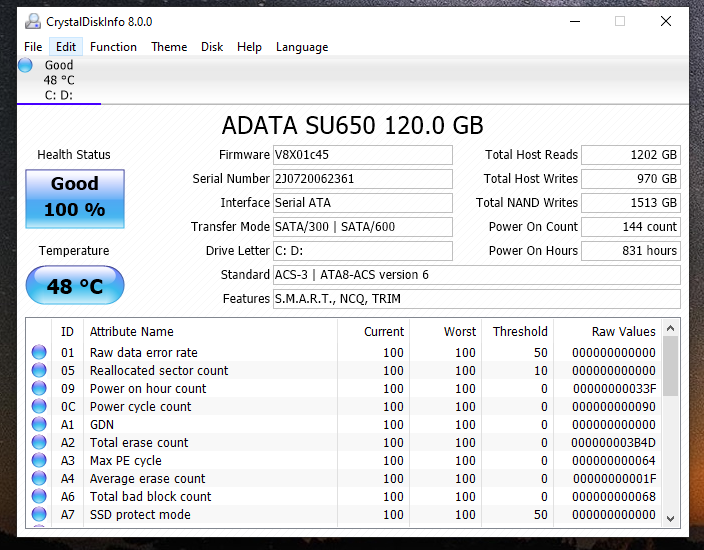Click status orb for Reallocated sector count
Screen dimensions: 704x550
point(39,370)
